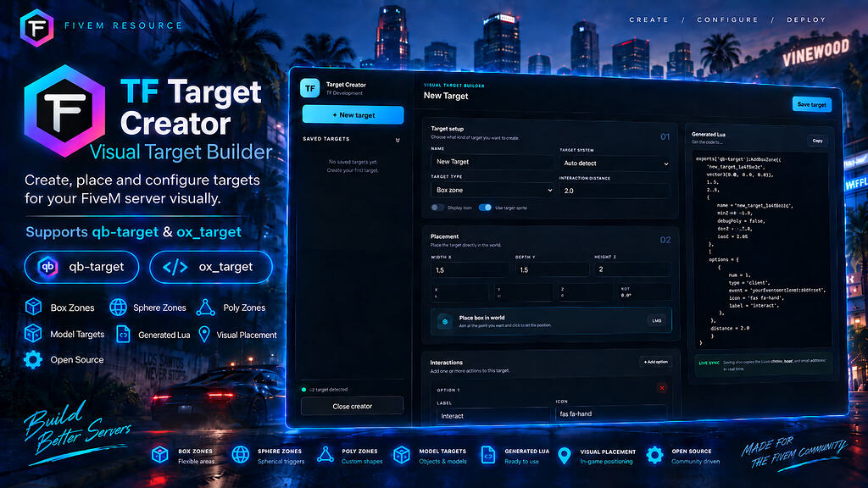Click the + Add option button

pos(655,362)
